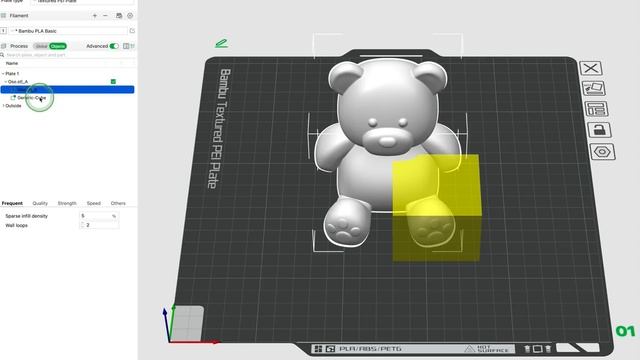Select the Oso.stl_A object row
This screenshot has width=640, height=360.
67,82
